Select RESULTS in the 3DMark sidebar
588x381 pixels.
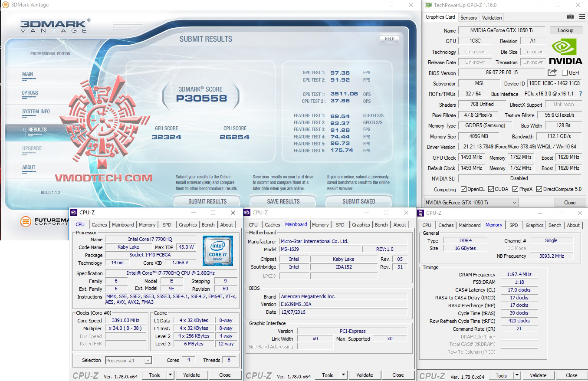(37, 130)
